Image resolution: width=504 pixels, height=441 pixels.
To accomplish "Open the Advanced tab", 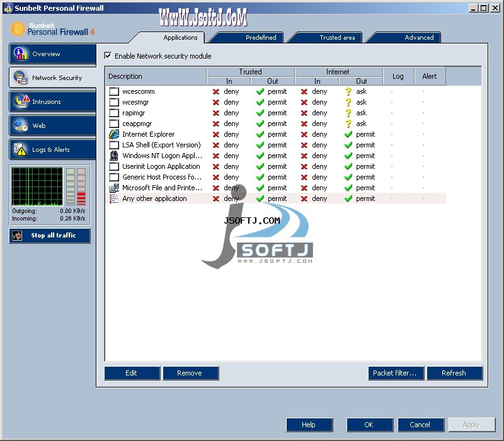I will coord(419,38).
